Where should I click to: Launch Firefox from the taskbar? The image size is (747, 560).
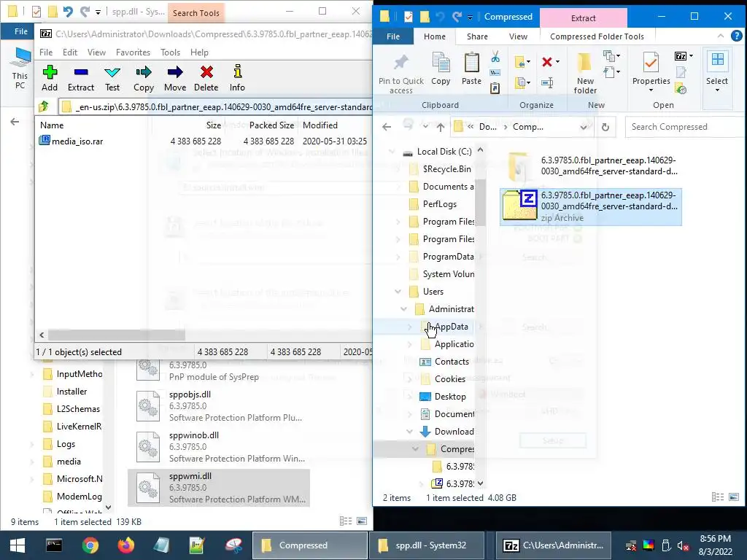125,545
